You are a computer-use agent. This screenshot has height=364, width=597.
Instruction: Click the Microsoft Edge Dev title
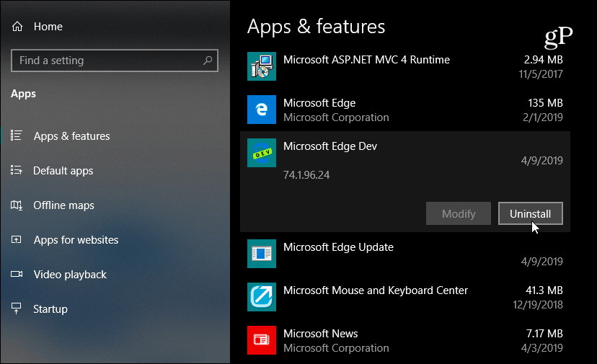coord(330,146)
